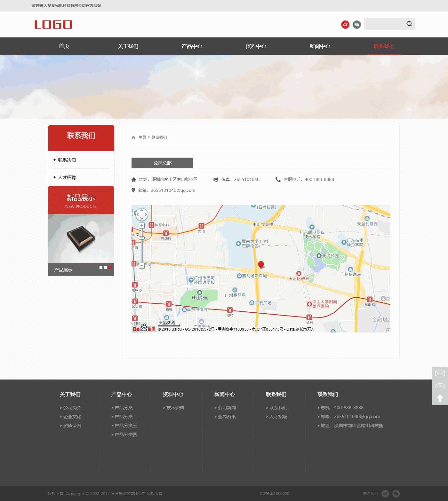Select the second product carousel dot
The image size is (448, 501).
(106, 267)
